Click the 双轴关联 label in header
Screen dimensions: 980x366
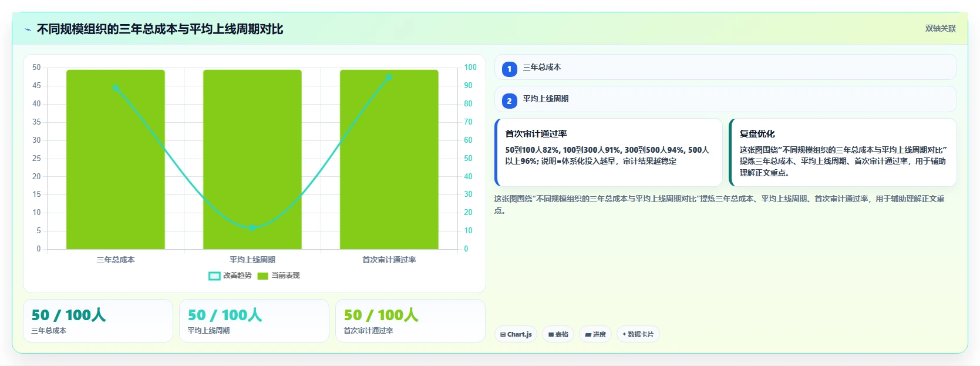940,28
